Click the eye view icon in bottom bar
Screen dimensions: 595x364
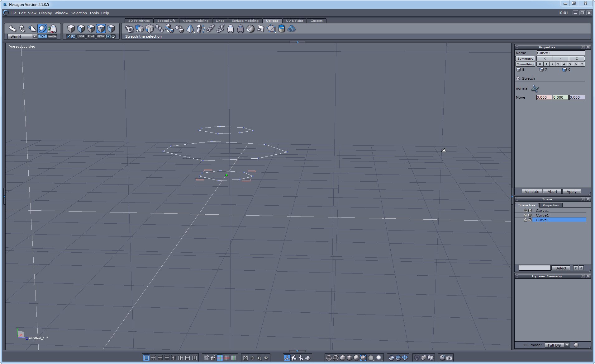(266, 358)
